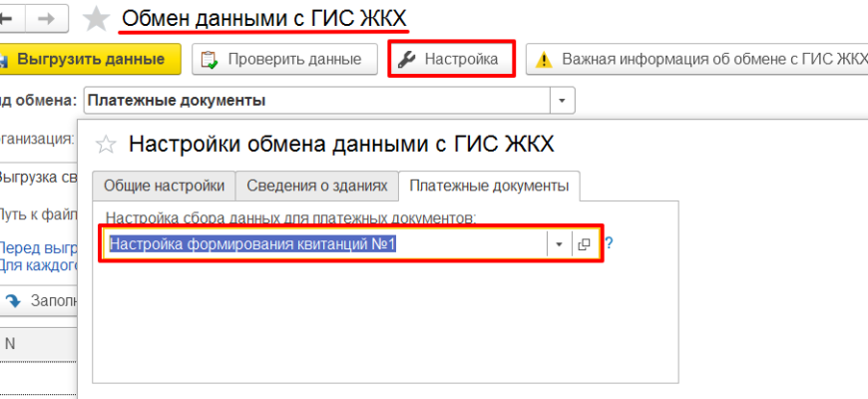Add Обмен данными с ГИС ЖКХ to favorites

(x=97, y=19)
